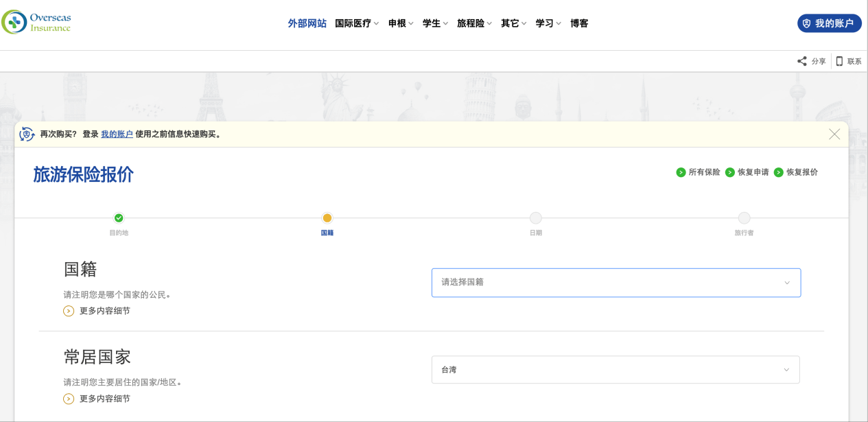Click the 旅游保险报价 heading
Viewport: 868px width, 422px height.
coord(84,175)
